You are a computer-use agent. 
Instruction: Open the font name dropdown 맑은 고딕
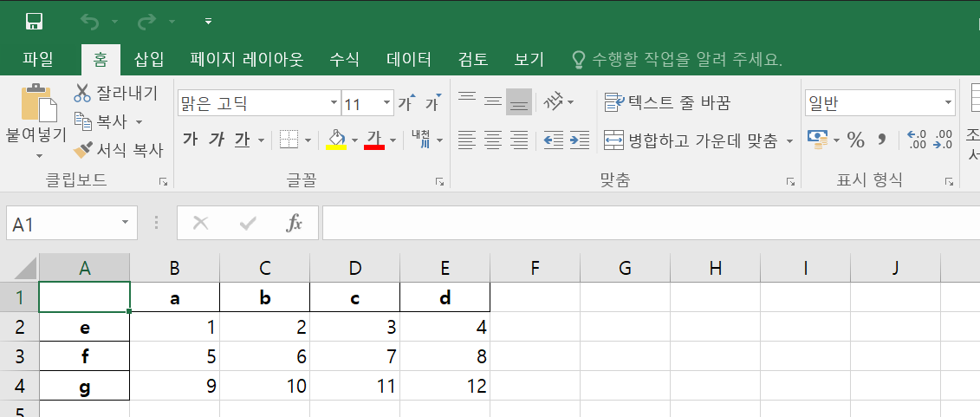334,104
